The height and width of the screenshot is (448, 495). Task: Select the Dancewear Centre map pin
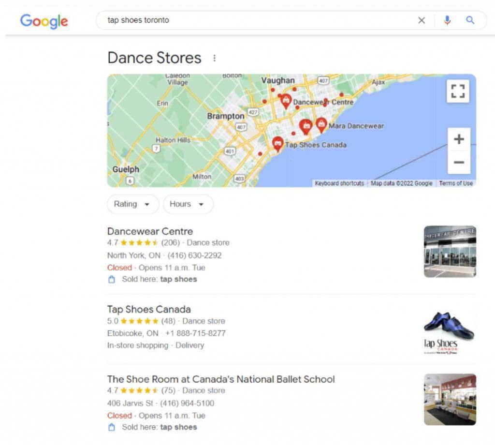coord(286,101)
